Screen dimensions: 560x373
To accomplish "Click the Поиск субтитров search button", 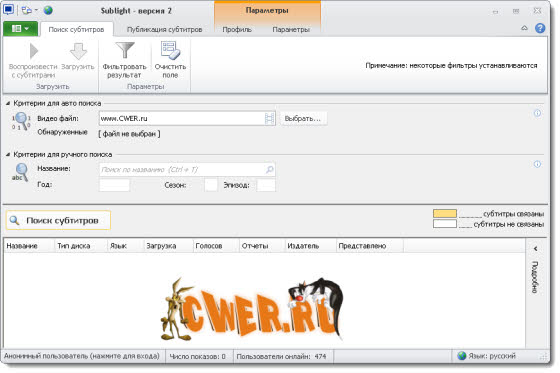I will [58, 220].
